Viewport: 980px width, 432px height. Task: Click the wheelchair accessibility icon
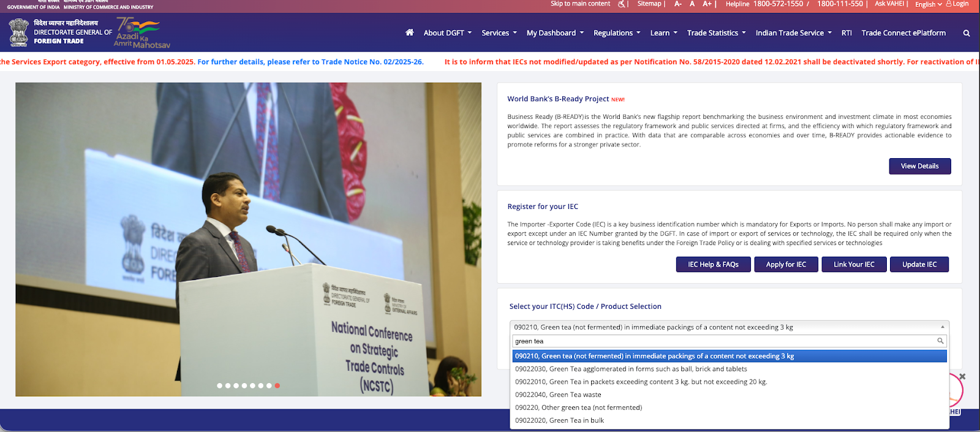click(621, 4)
